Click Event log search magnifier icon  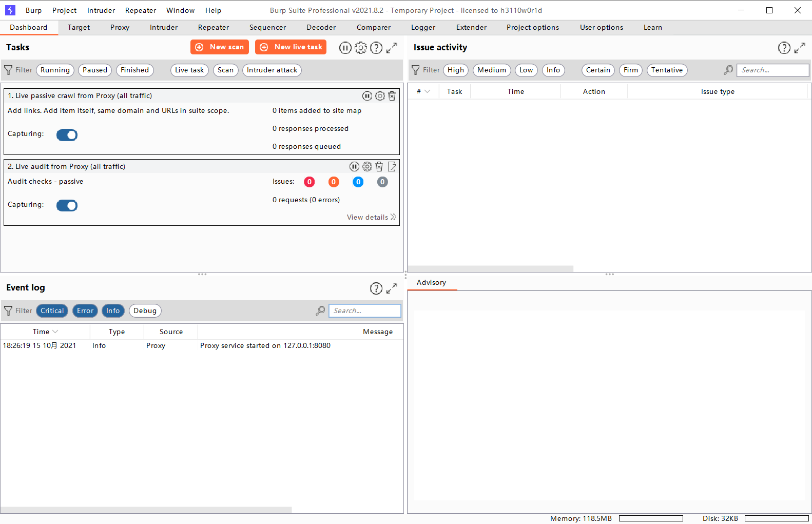coord(320,310)
